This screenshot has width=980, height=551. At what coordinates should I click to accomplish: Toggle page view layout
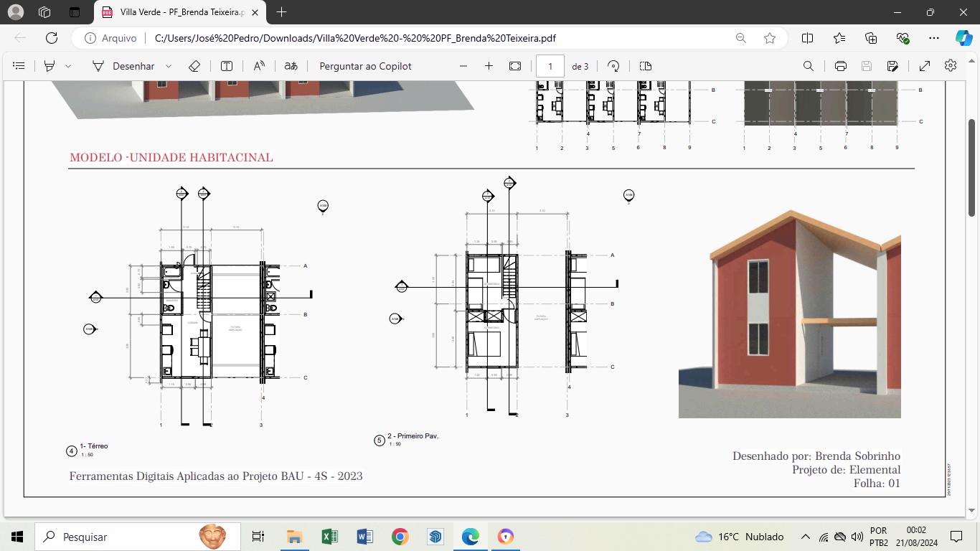point(646,66)
